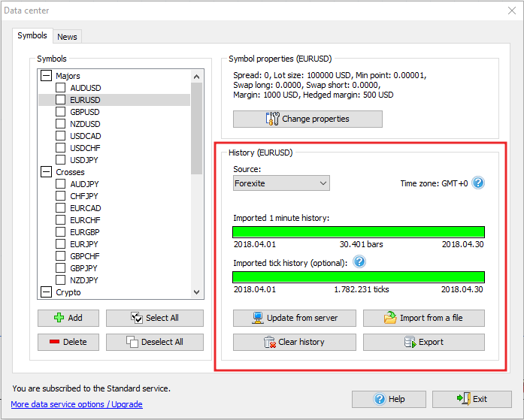Switch to the News tab

(x=67, y=37)
